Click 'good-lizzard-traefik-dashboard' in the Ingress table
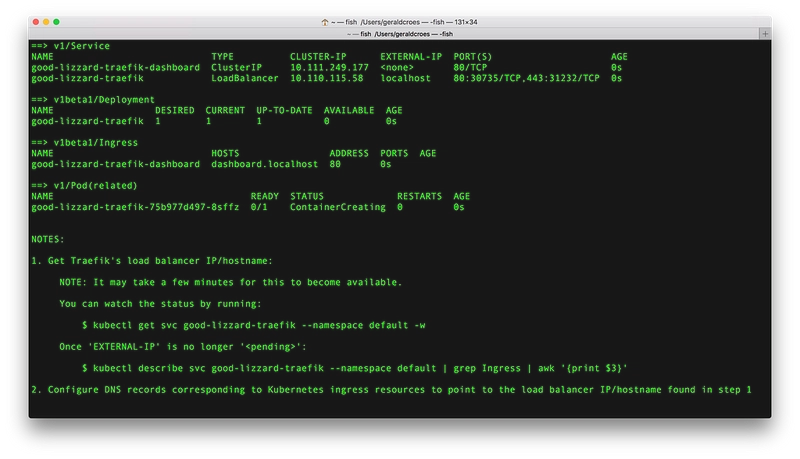800x459 pixels. tap(115, 164)
